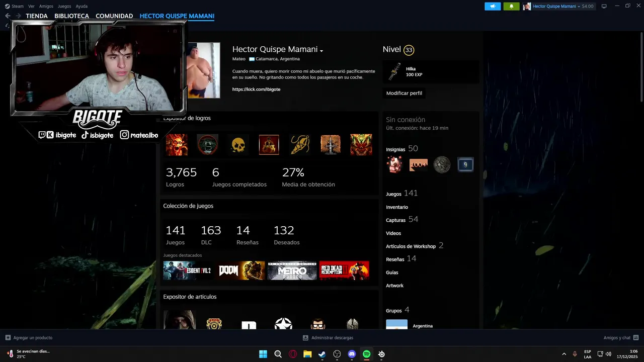Click the microphone tray icon
644x362 pixels.
tap(575, 354)
